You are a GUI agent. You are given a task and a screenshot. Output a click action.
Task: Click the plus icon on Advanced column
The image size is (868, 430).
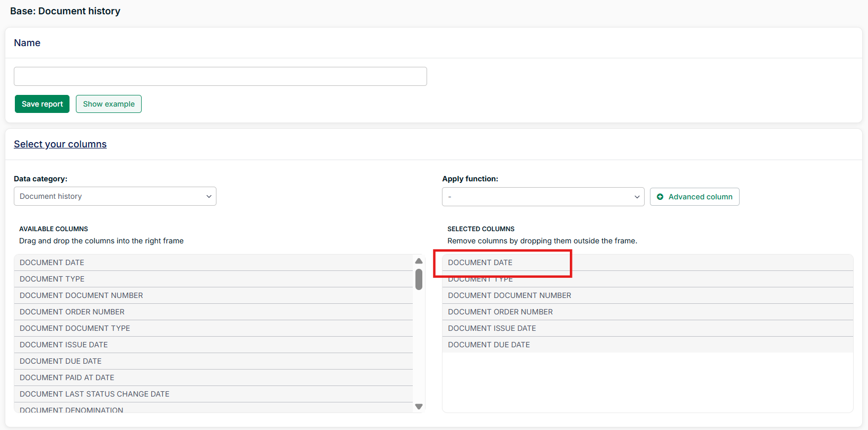(660, 197)
